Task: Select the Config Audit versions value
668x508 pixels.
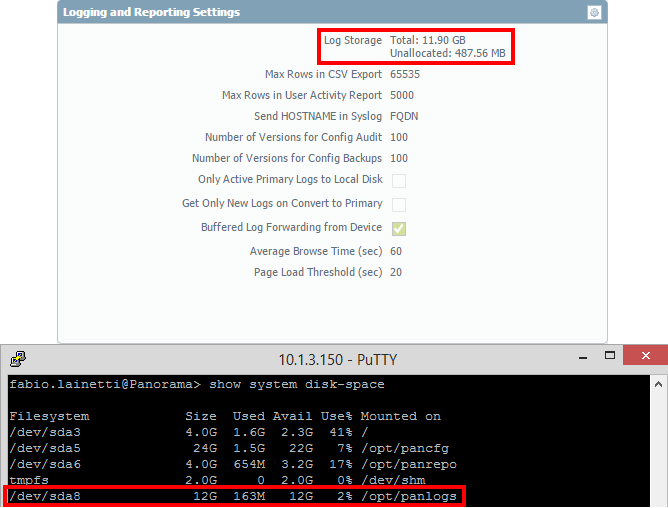Action: 399,138
